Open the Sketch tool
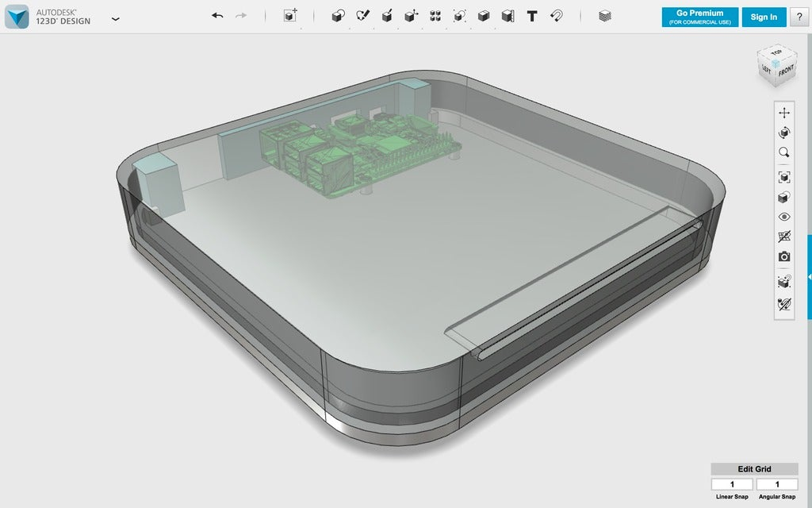 click(362, 16)
